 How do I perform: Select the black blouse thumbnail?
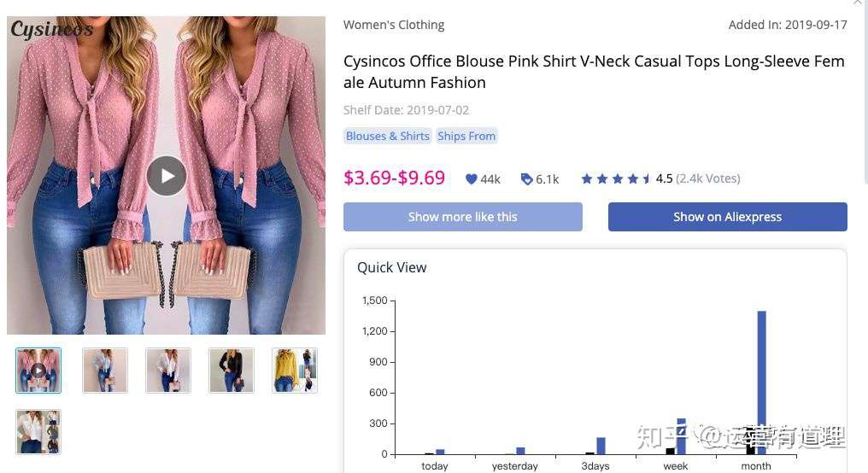(x=232, y=371)
